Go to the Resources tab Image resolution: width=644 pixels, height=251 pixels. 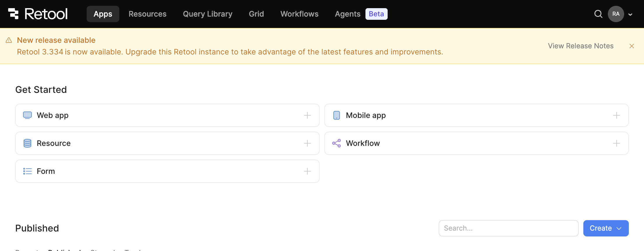point(147,14)
